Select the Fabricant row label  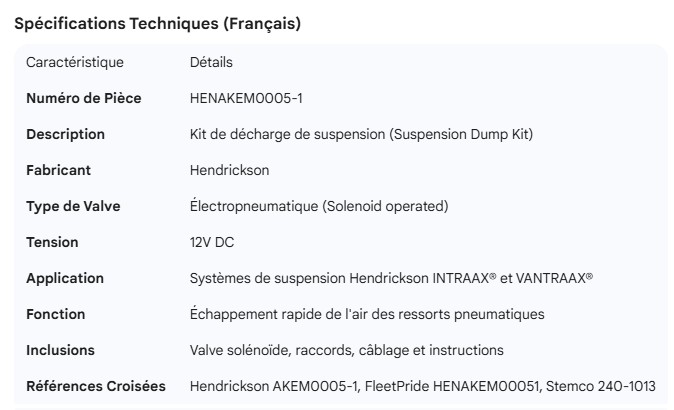(x=58, y=170)
